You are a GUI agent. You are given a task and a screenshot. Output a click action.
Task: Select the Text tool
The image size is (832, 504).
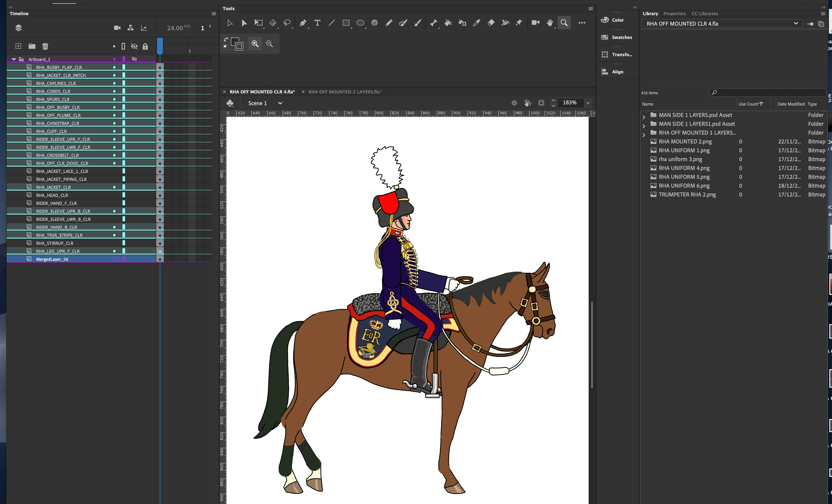pos(317,23)
